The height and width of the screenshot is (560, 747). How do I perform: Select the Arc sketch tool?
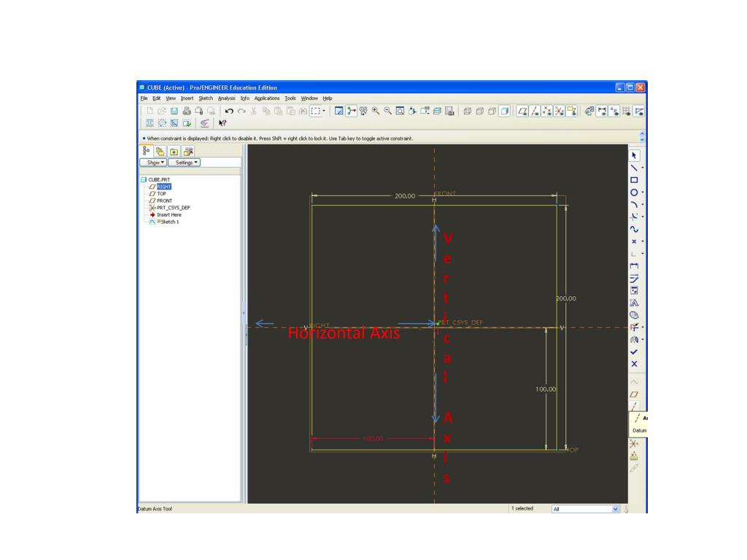(x=634, y=205)
